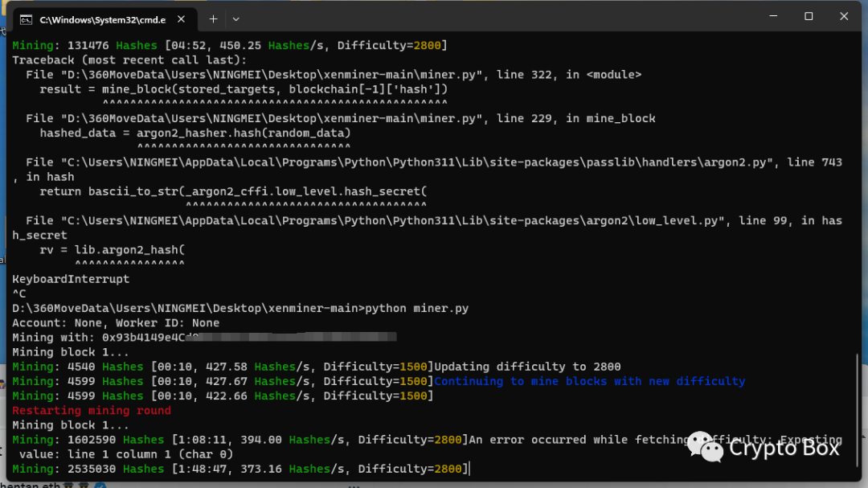Image resolution: width=868 pixels, height=488 pixels.
Task: Select the cmd.exe terminal tab
Action: tap(104, 19)
